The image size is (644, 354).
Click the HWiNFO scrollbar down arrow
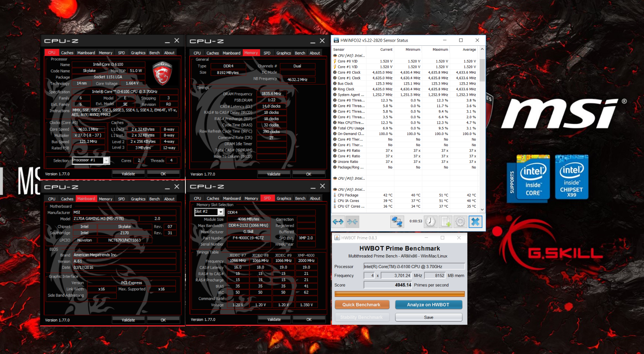coord(482,210)
